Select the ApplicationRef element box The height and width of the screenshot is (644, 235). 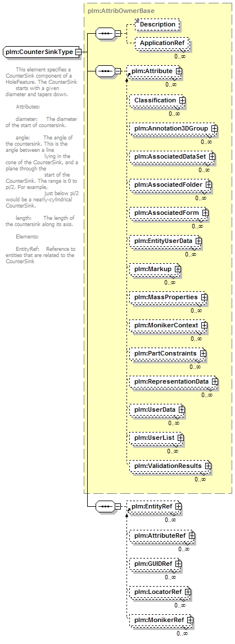point(162,43)
